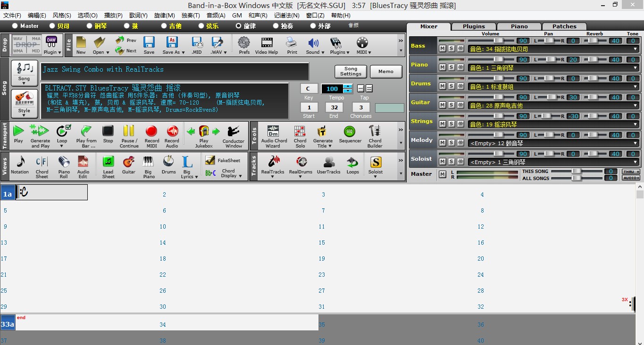Open the Chord Builder
The image size is (644, 345).
coord(375,136)
